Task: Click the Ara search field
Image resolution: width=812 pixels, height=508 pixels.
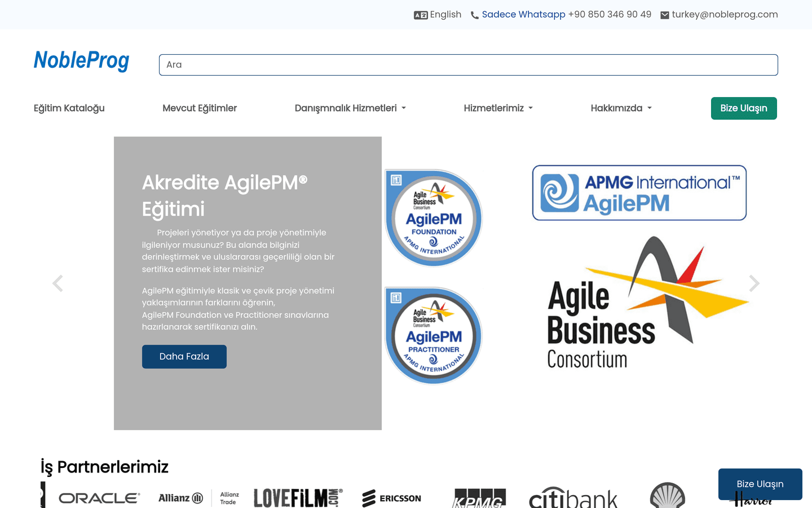Action: [x=469, y=65]
